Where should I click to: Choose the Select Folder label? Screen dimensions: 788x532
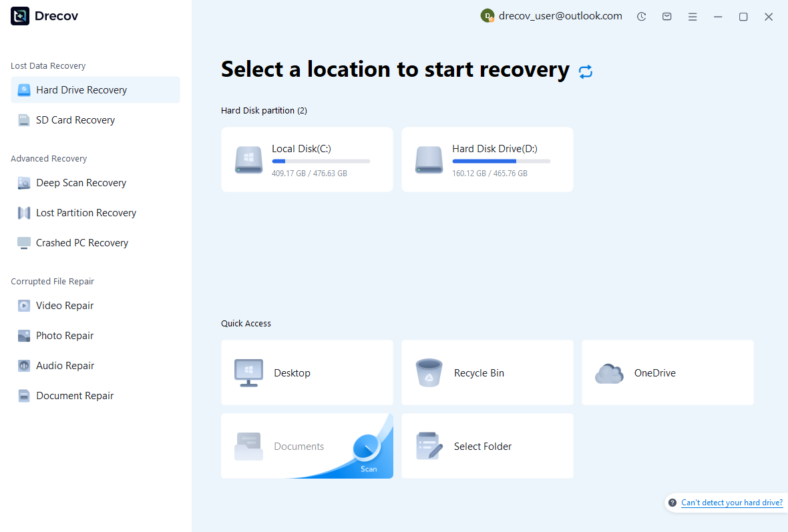pyautogui.click(x=482, y=446)
